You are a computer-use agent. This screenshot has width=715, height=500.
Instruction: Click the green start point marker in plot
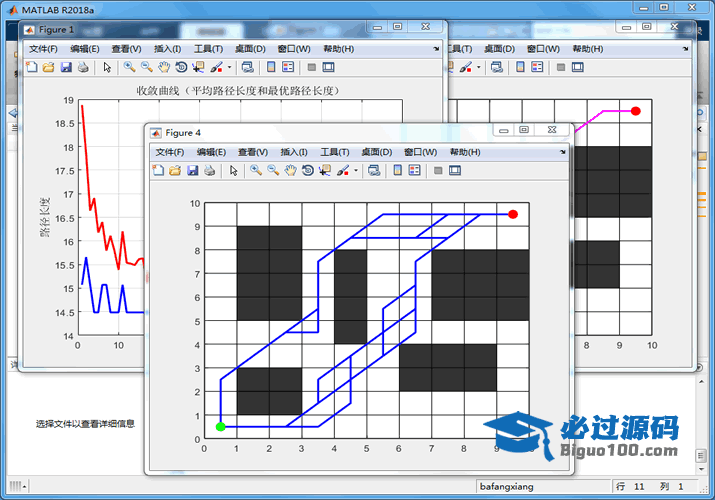221,427
